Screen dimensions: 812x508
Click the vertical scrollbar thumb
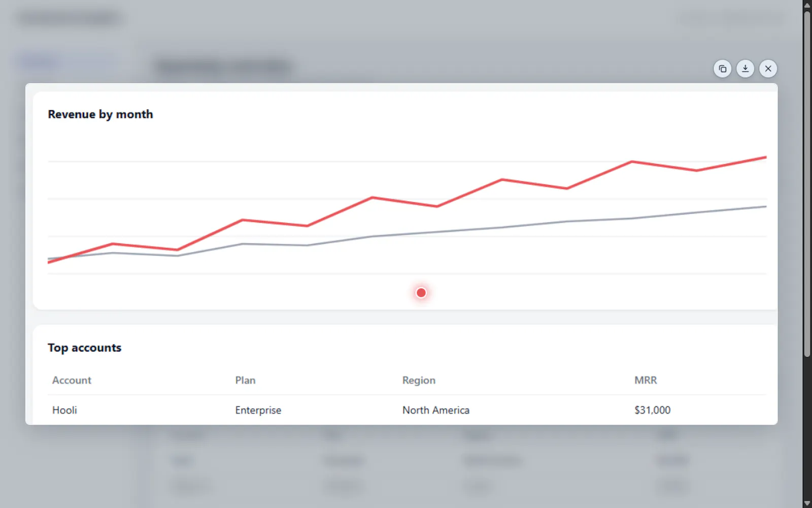coord(807,184)
